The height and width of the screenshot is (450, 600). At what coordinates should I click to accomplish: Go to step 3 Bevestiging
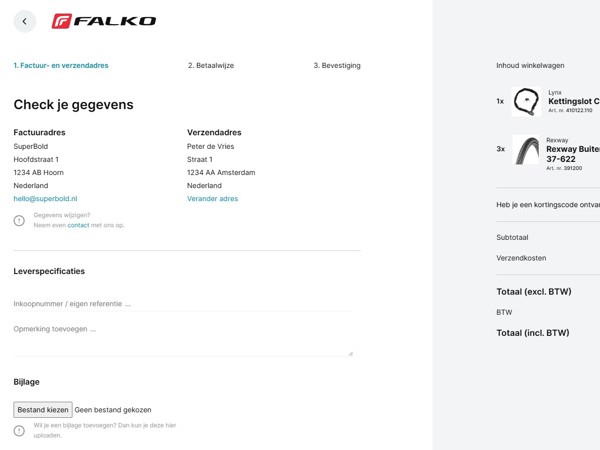tap(337, 65)
